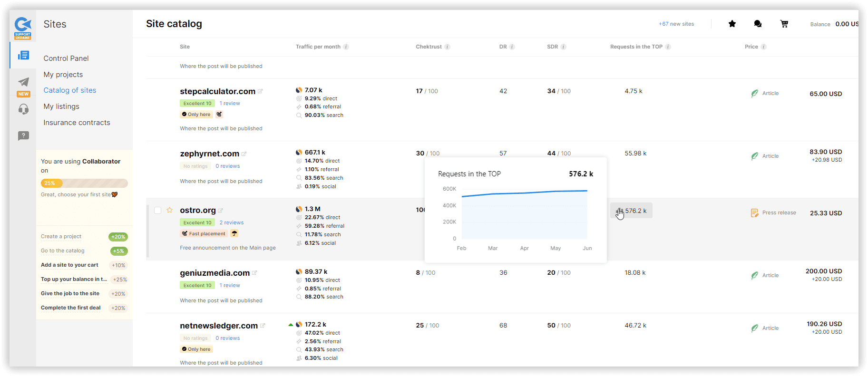The image size is (868, 376).
Task: Click the 576.2 k requests chart button
Action: point(631,211)
